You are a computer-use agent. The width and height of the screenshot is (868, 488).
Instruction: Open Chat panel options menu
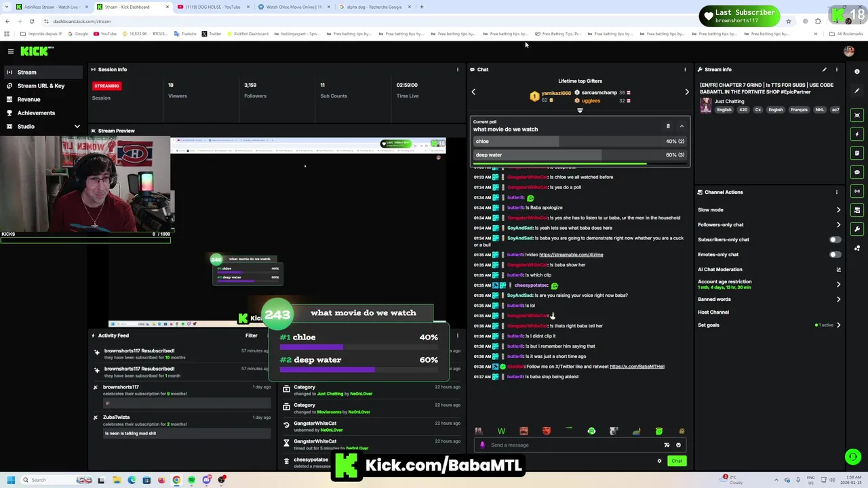(685, 69)
